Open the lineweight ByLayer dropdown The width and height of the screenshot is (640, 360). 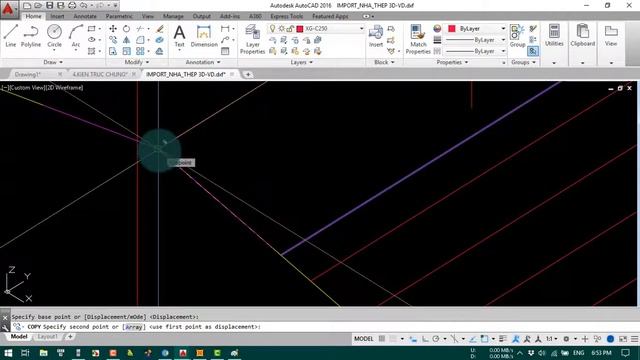[x=503, y=40]
